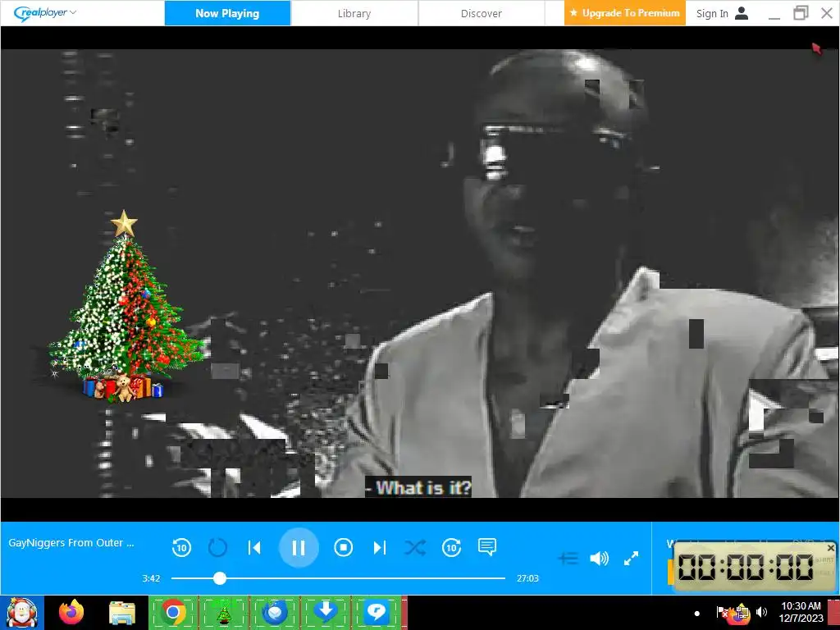
Task: Select the RealPlayer taskbar icon
Action: click(377, 613)
